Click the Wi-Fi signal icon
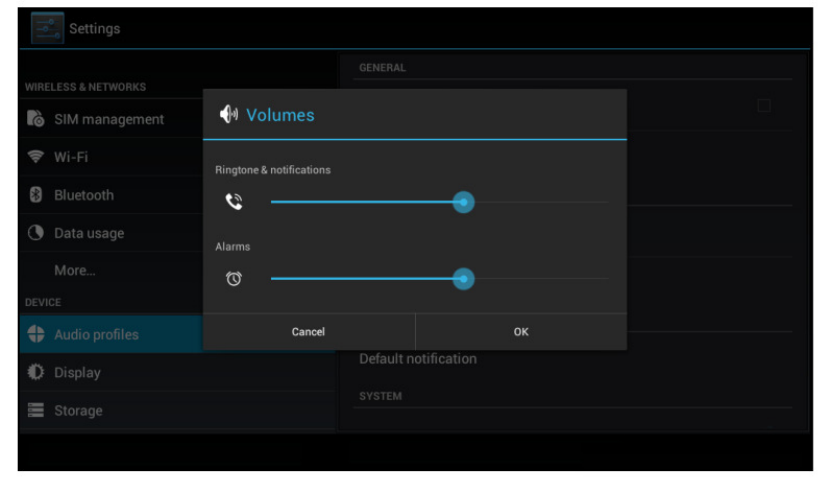The image size is (830, 491). (35, 157)
